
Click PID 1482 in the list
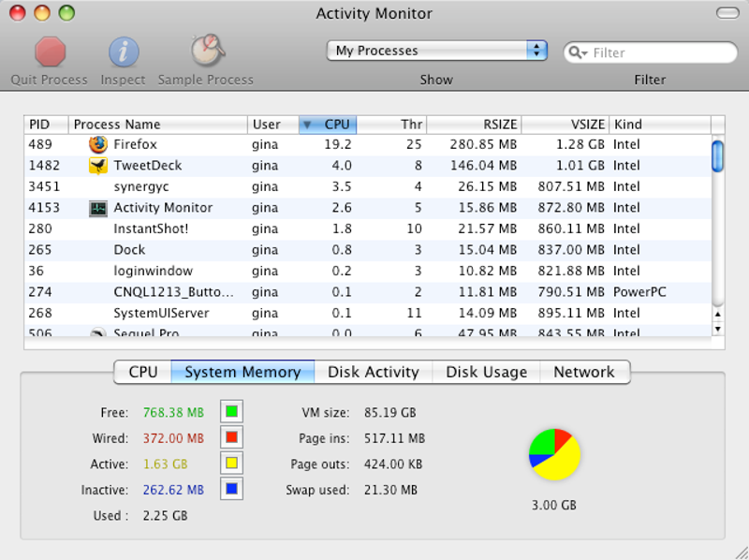[44, 166]
